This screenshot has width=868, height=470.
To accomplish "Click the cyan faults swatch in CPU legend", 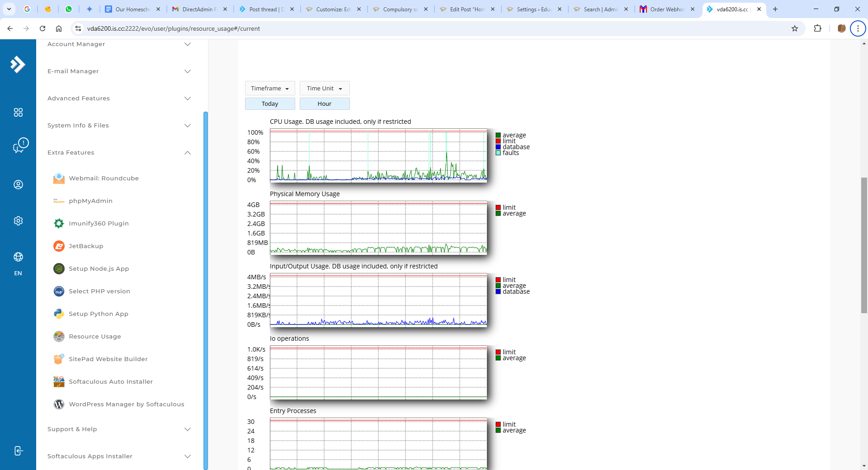I will (498, 153).
